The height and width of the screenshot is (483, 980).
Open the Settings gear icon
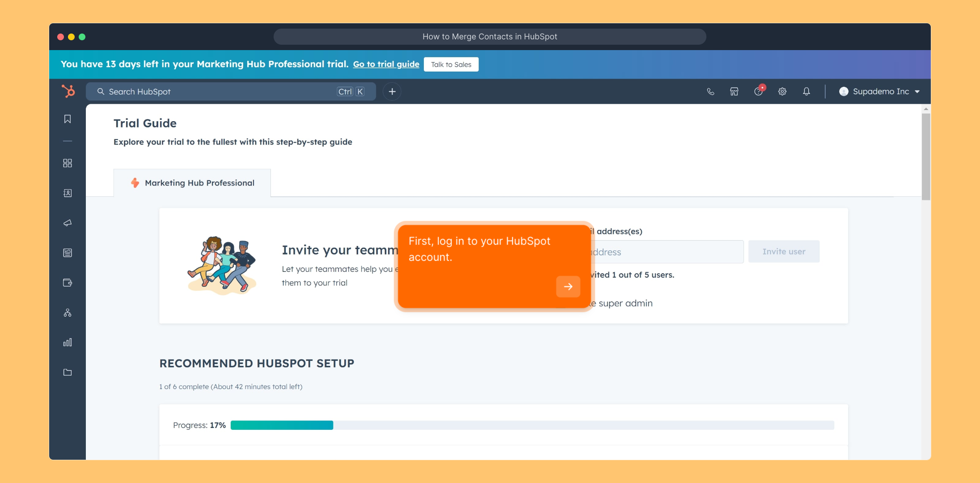pos(782,92)
